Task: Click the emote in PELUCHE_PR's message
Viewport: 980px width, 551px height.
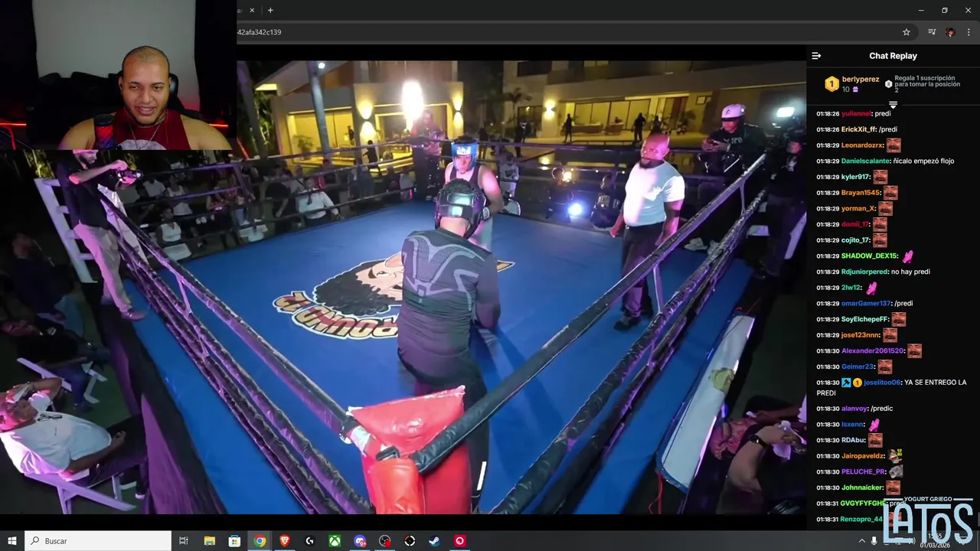Action: pyautogui.click(x=896, y=472)
